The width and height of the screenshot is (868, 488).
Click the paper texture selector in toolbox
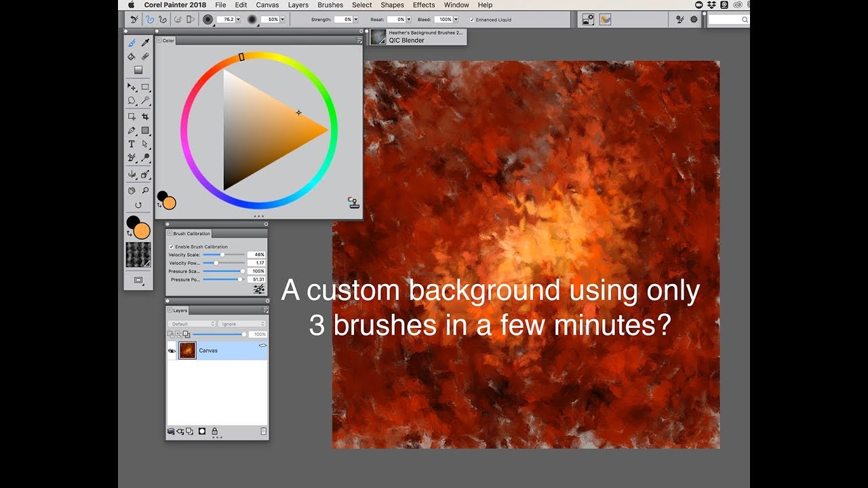(x=138, y=254)
